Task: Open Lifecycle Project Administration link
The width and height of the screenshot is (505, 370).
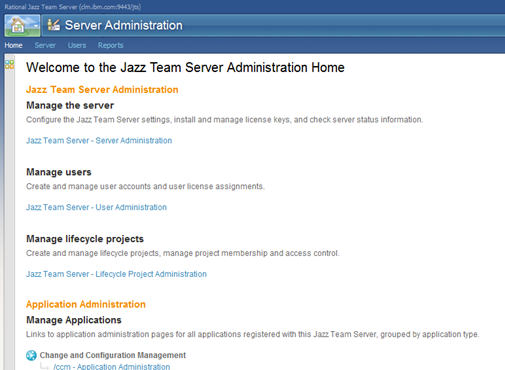Action: pyautogui.click(x=116, y=274)
